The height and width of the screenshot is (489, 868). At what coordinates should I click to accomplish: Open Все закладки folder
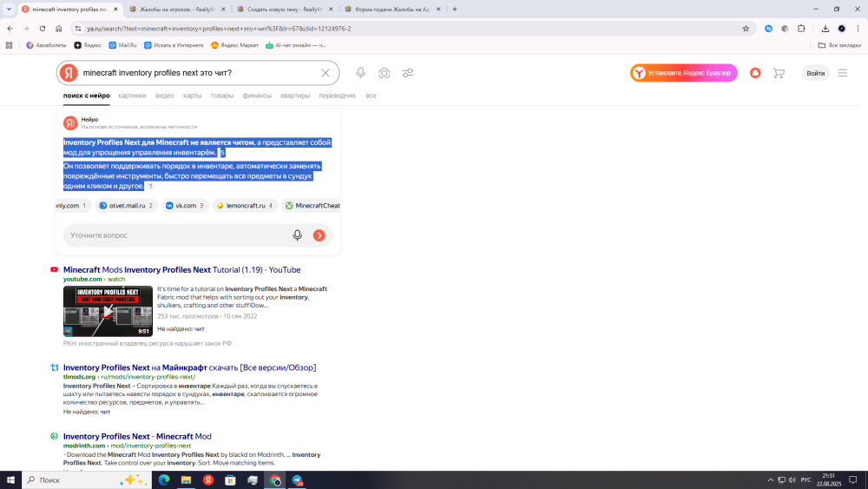839,45
